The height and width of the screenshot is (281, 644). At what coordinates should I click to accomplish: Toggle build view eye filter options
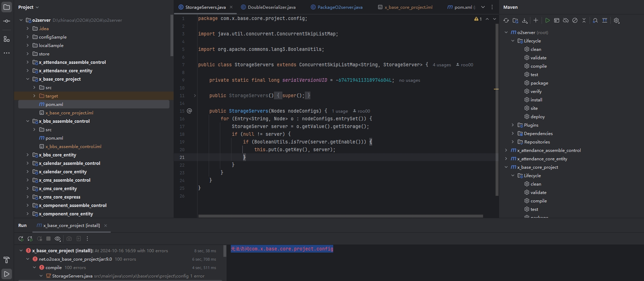[58, 239]
